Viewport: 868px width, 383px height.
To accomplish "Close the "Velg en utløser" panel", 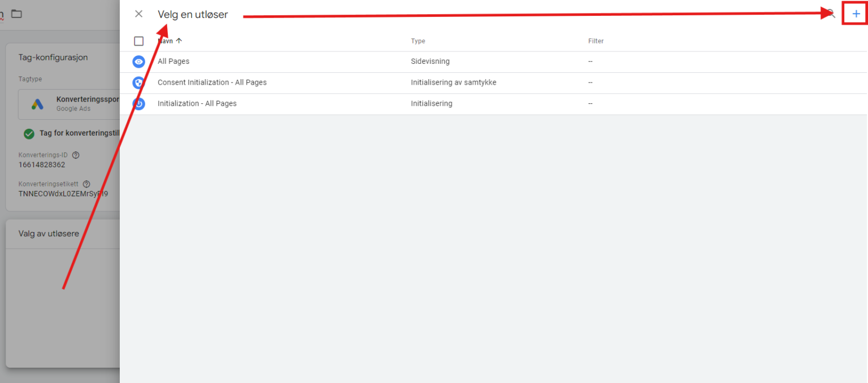I will coord(138,14).
